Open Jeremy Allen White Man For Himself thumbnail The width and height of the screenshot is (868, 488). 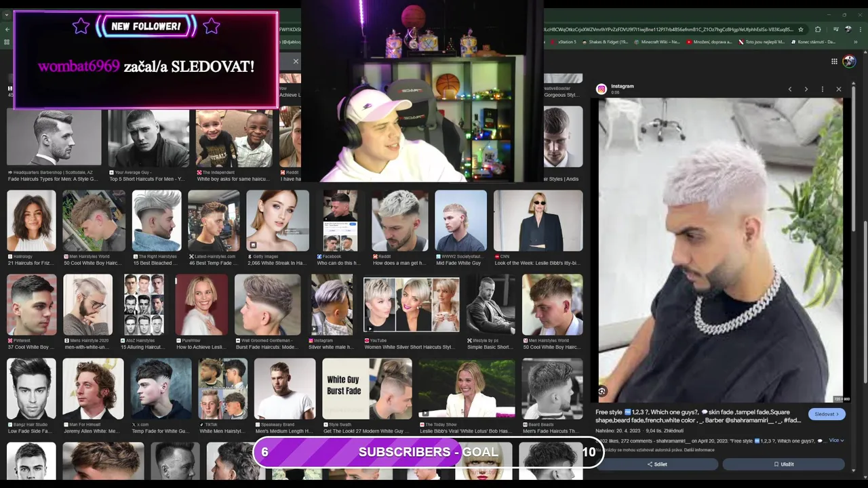pyautogui.click(x=93, y=389)
